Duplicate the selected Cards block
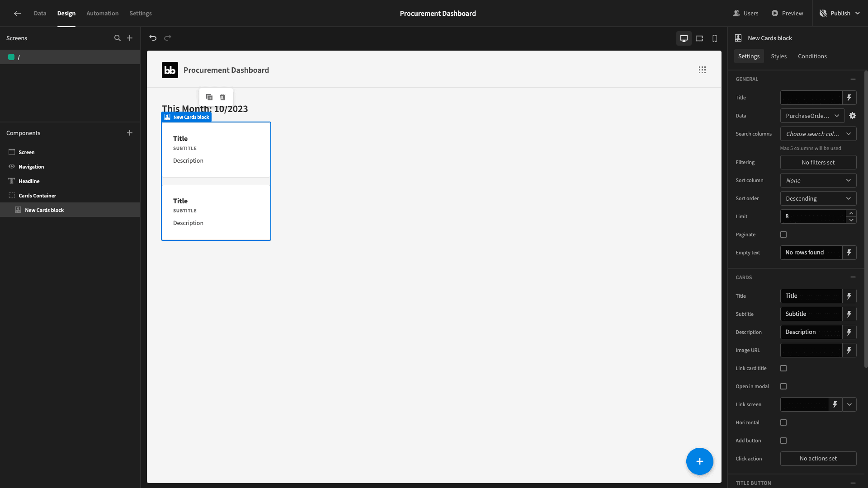The height and width of the screenshot is (488, 868). point(209,97)
